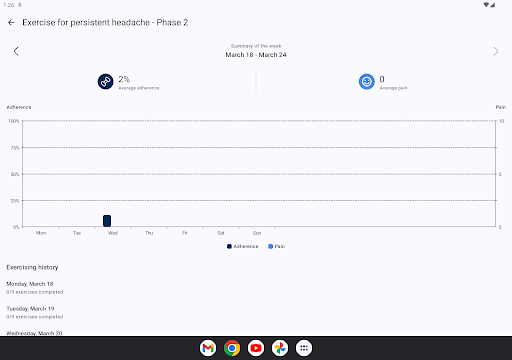Click the 0 average pain value
The width and height of the screenshot is (512, 360).
382,79
